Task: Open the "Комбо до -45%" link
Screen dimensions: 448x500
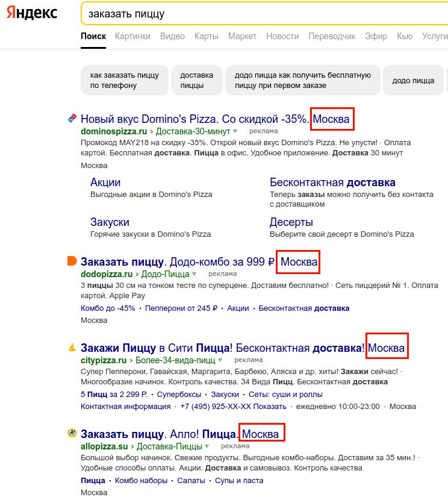Action: [108, 308]
